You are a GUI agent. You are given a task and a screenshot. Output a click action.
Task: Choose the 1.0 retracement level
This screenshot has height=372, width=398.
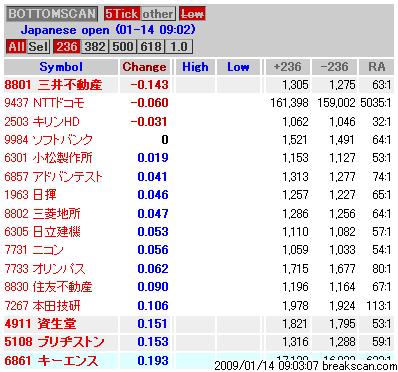tap(179, 46)
